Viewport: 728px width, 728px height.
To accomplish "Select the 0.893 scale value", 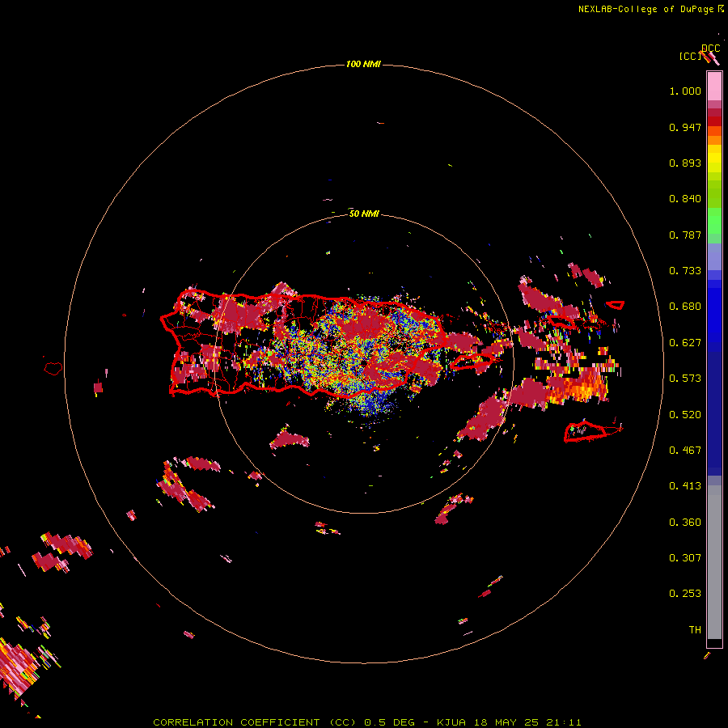I will 685,163.
